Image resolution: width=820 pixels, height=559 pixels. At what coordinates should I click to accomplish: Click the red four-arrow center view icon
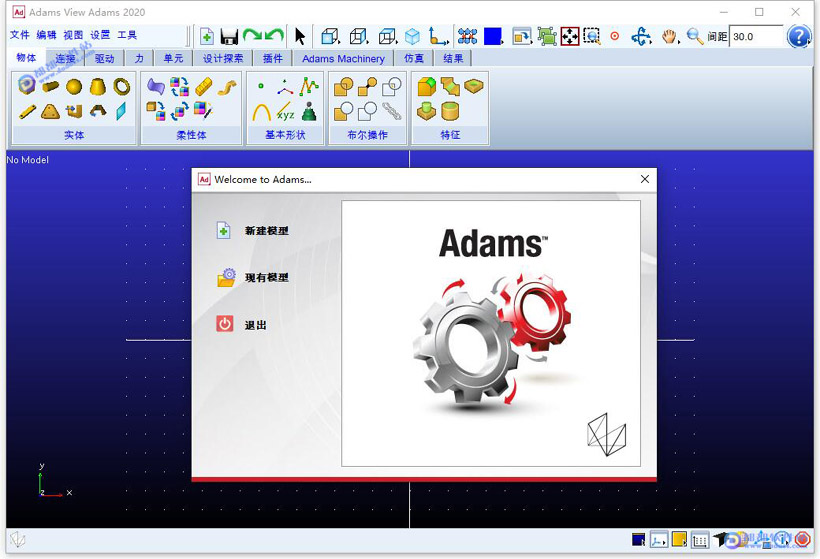tap(570, 36)
